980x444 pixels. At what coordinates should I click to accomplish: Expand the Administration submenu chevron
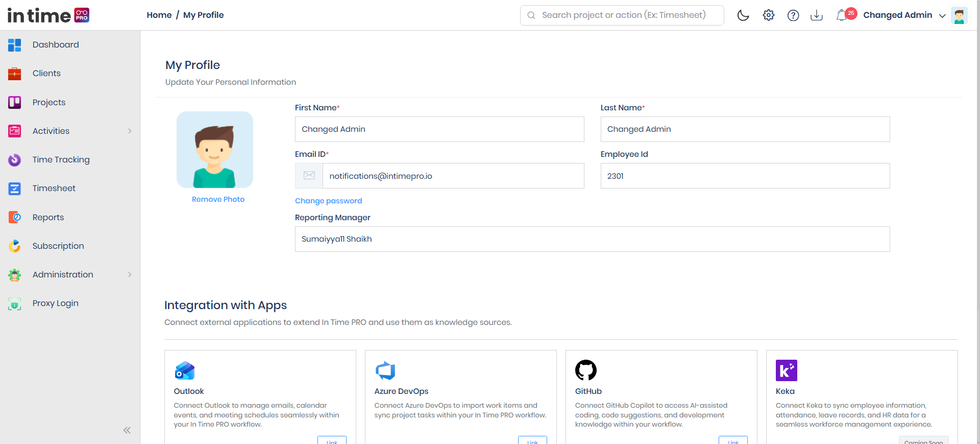130,275
